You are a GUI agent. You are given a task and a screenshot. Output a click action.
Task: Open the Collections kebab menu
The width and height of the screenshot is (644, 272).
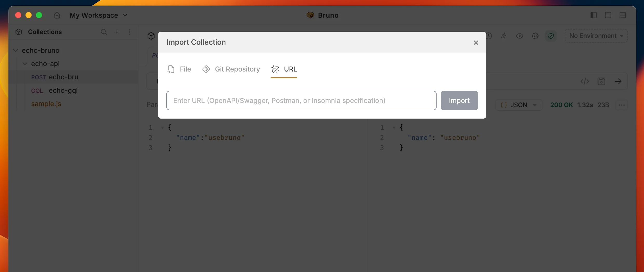(130, 32)
